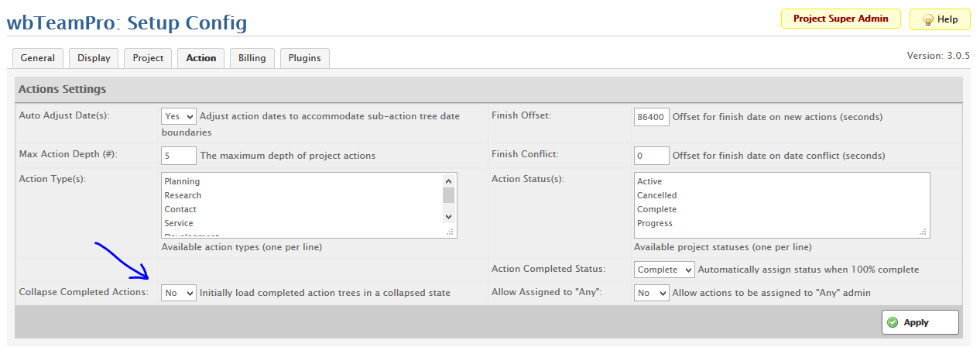Click the green checkmark Apply icon
Screen dimensions: 980x354
click(x=893, y=322)
